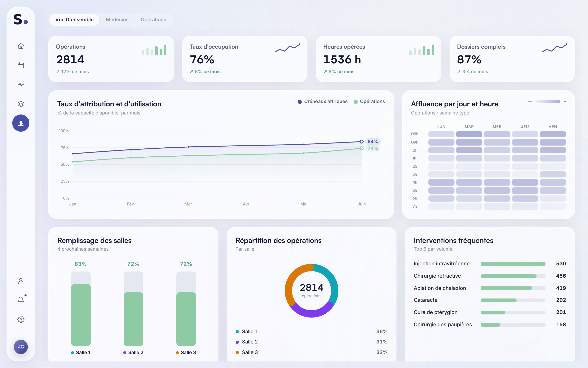
Task: Open settings via the gear icon
Action: [x=21, y=319]
